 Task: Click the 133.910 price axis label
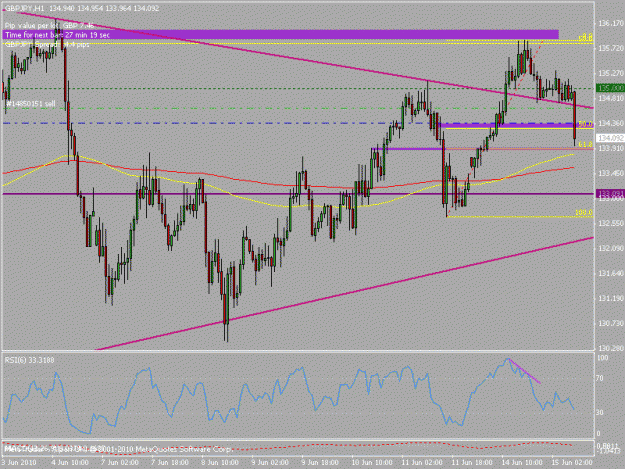(610, 148)
